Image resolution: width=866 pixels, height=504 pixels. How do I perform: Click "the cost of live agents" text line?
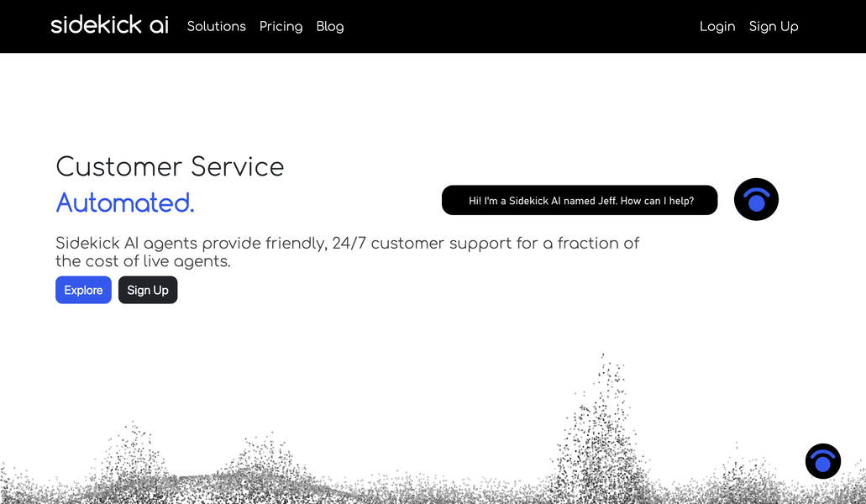point(143,261)
